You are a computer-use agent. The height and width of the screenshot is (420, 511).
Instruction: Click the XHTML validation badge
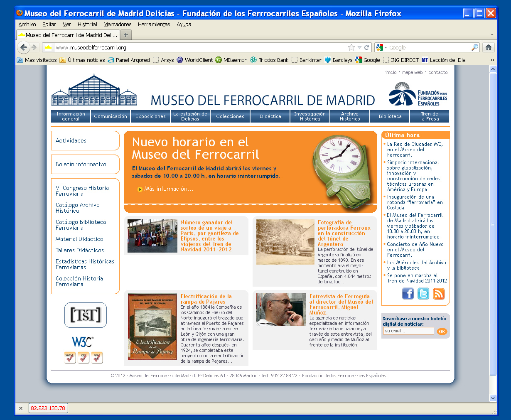point(70,357)
